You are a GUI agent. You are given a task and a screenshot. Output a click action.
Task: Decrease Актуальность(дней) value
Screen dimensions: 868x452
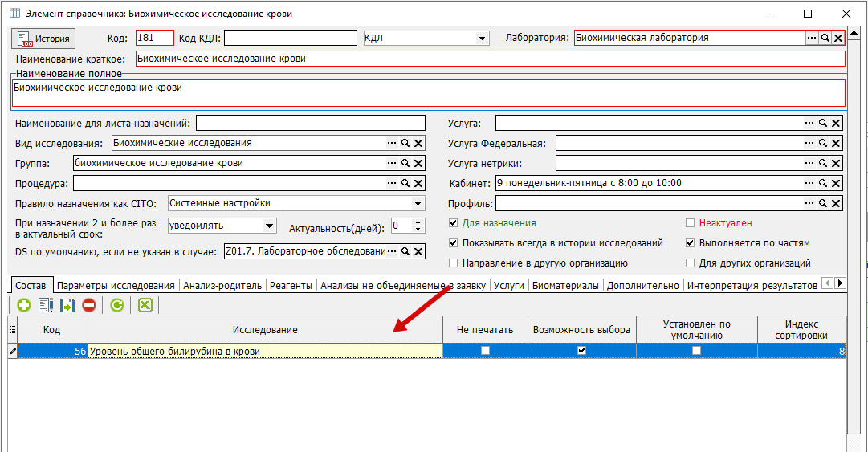tap(418, 229)
